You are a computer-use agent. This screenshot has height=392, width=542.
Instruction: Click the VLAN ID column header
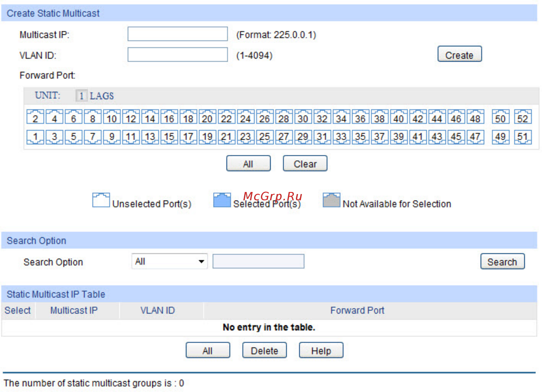(162, 310)
